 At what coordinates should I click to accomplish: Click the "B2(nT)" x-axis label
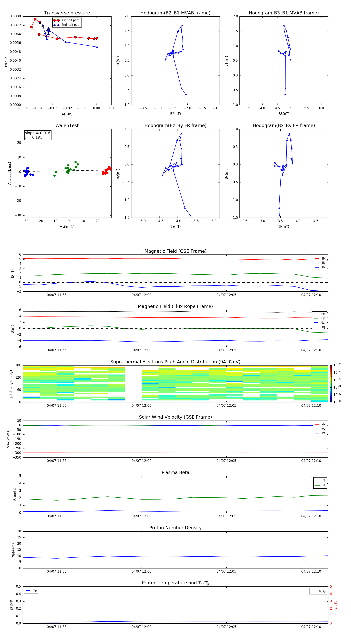tap(175, 114)
